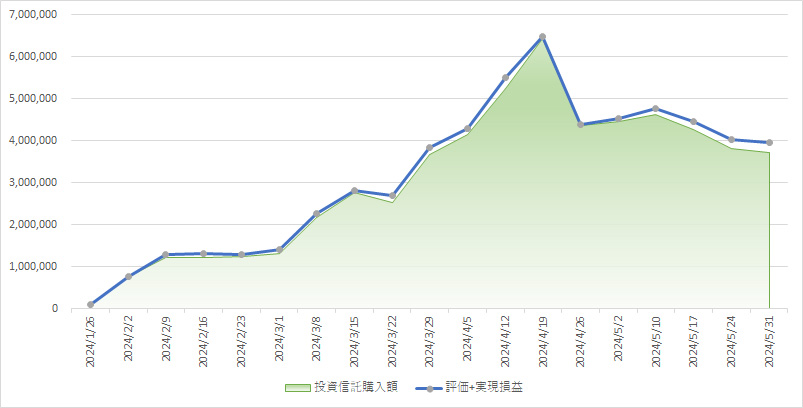The width and height of the screenshot is (803, 408).
Task: Click the 2024/3/1 x-axis date label
Action: click(279, 338)
